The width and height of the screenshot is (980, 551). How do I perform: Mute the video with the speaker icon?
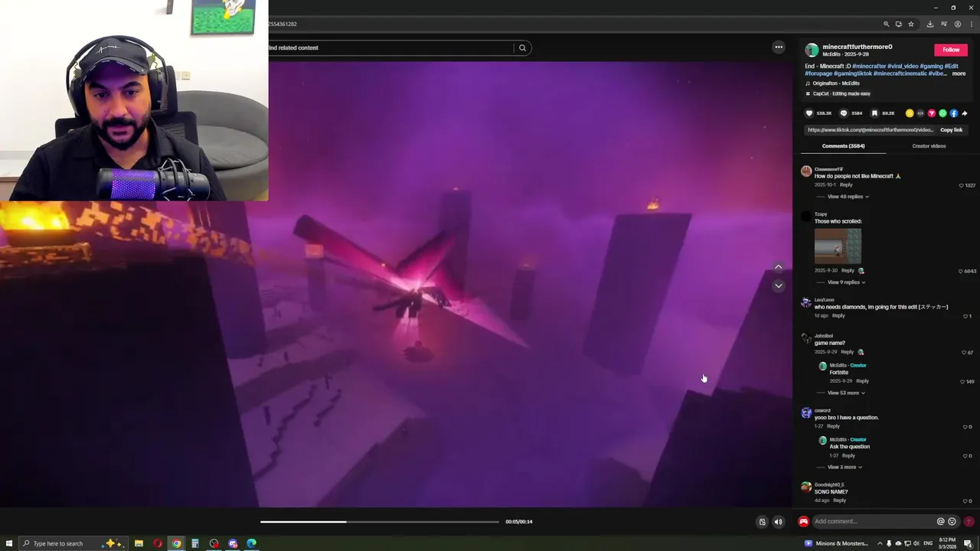point(779,522)
